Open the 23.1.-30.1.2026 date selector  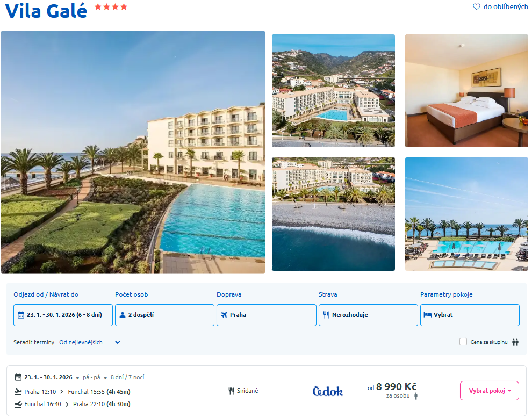tap(63, 315)
